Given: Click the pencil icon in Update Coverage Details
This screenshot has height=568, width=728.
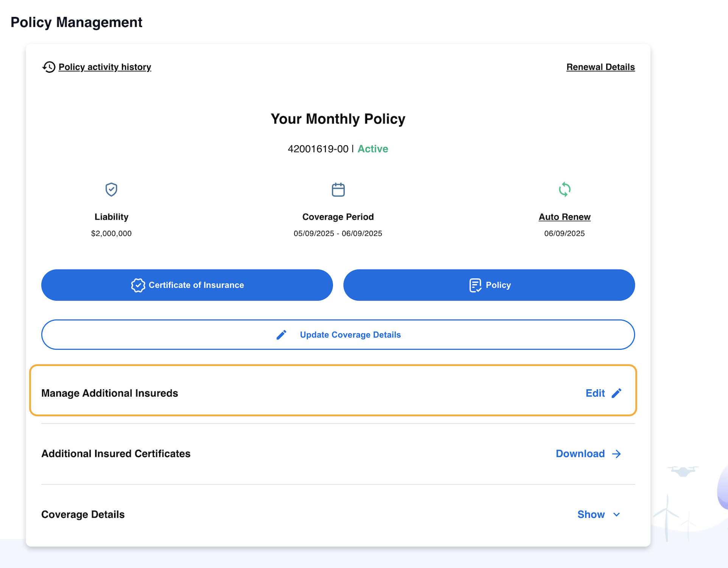Looking at the screenshot, I should pyautogui.click(x=281, y=335).
